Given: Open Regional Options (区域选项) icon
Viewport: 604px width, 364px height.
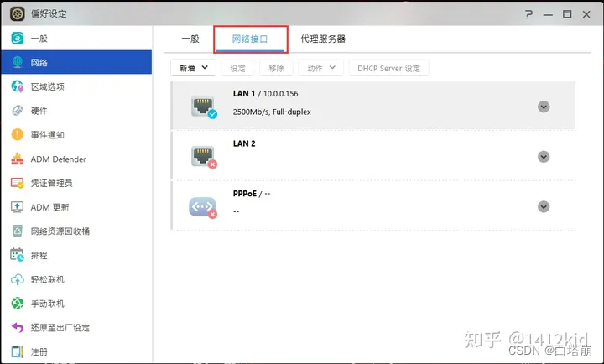Looking at the screenshot, I should [18, 86].
